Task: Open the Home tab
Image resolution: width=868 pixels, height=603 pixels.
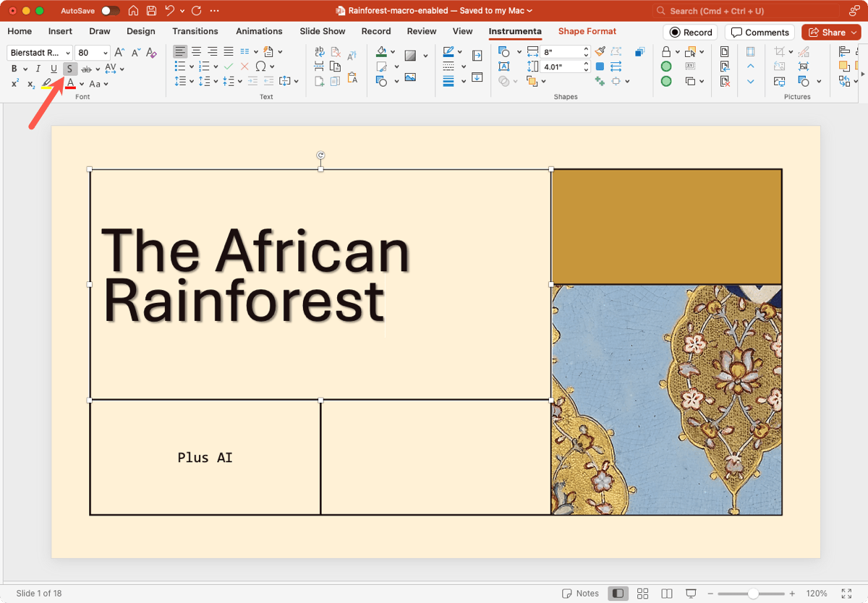Action: pos(20,31)
